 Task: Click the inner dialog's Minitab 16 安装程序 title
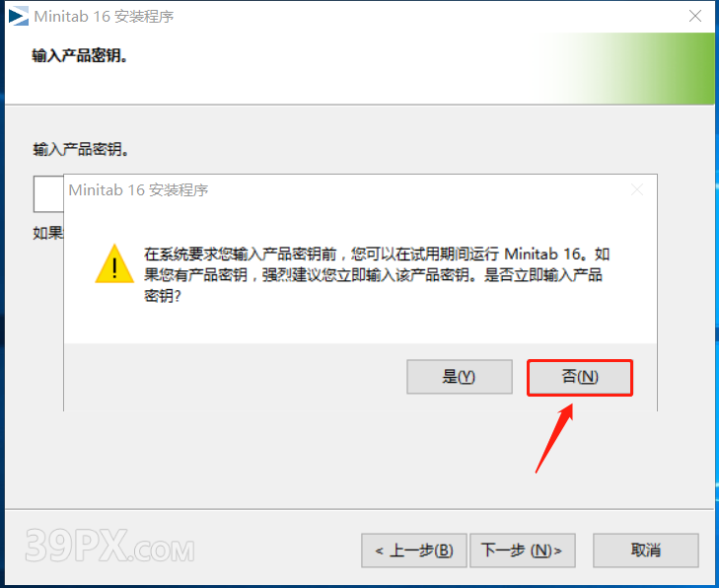coord(138,189)
